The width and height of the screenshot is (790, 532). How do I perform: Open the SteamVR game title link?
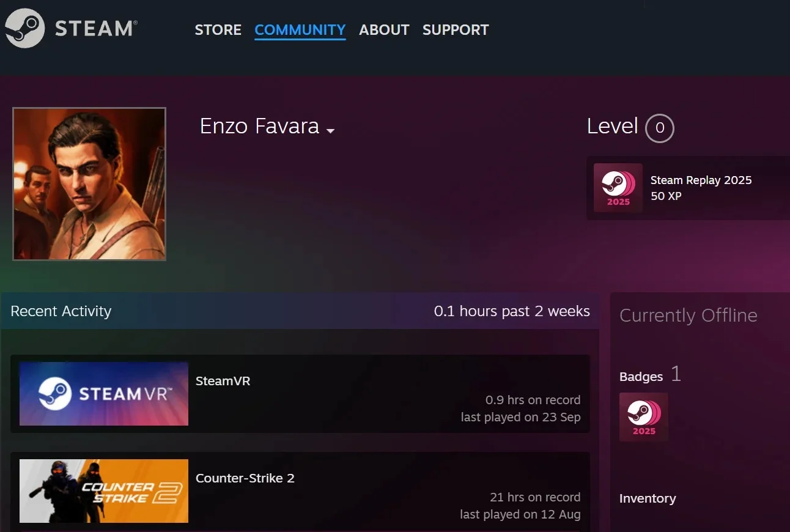coord(223,381)
